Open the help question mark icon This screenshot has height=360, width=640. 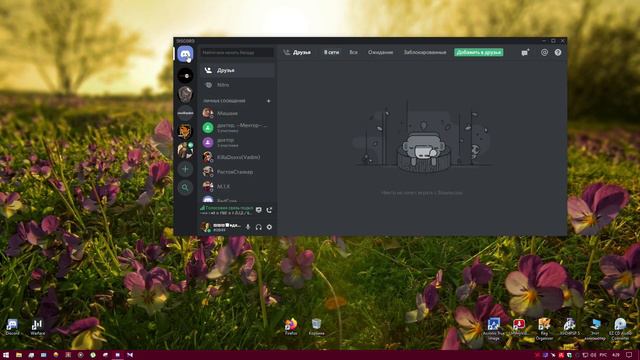558,52
